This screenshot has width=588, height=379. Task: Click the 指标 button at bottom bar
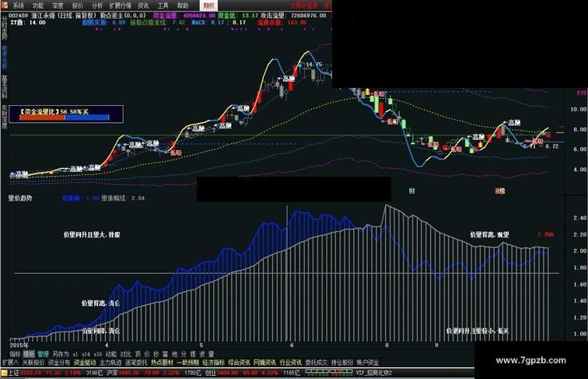15,354
